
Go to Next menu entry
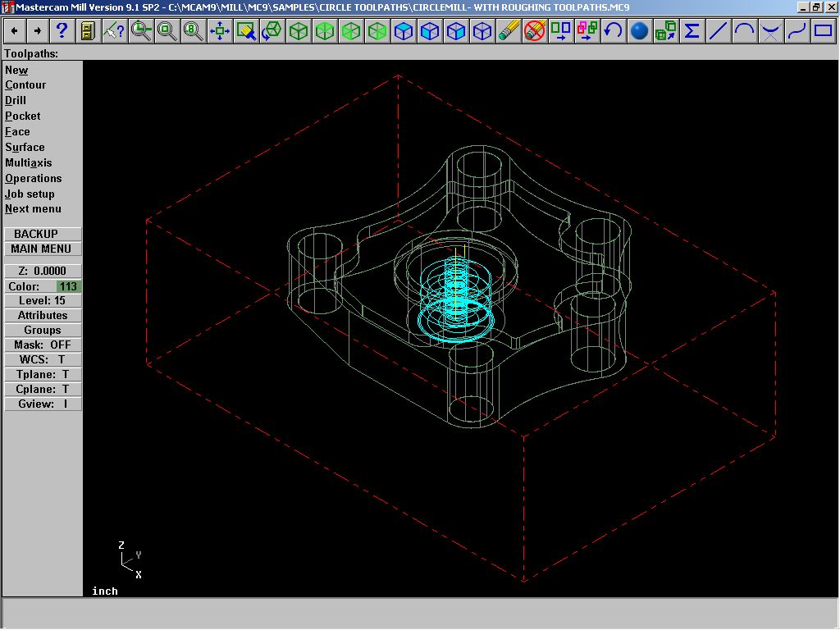[33, 209]
